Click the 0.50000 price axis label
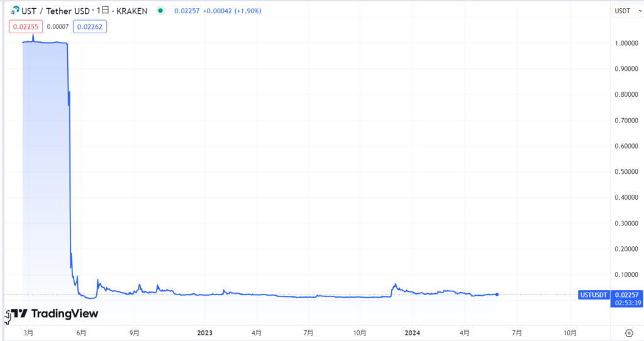The width and height of the screenshot is (644, 341). [x=626, y=171]
